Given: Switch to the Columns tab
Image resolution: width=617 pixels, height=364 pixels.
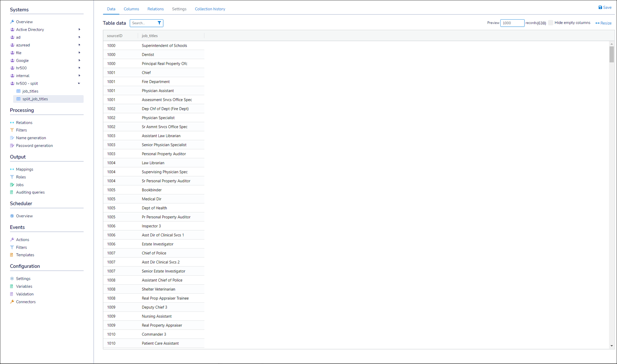Looking at the screenshot, I should (x=131, y=9).
